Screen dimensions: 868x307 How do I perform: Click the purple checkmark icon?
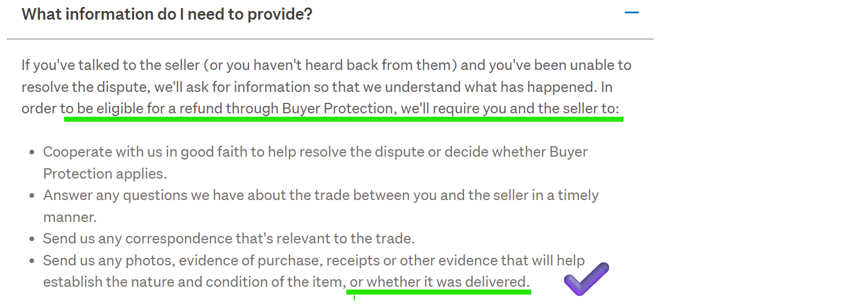coord(585,279)
